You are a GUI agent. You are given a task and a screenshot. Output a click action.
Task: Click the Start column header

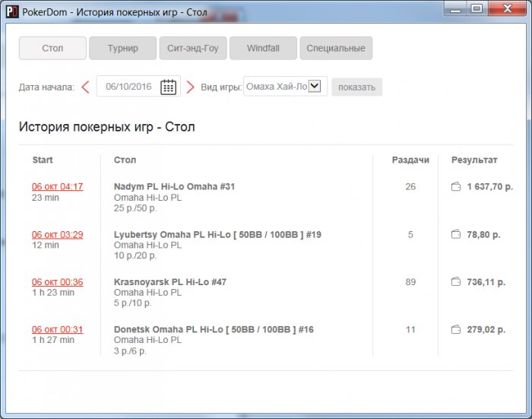pos(43,160)
